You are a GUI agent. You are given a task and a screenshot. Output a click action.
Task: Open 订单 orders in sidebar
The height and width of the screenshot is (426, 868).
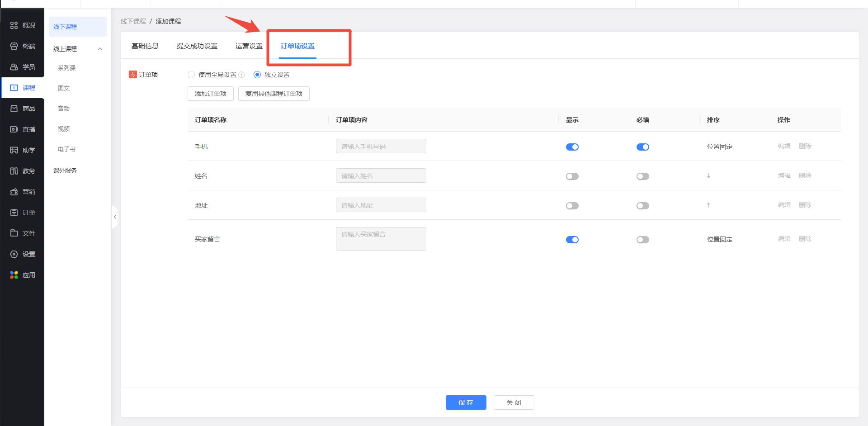(14, 213)
